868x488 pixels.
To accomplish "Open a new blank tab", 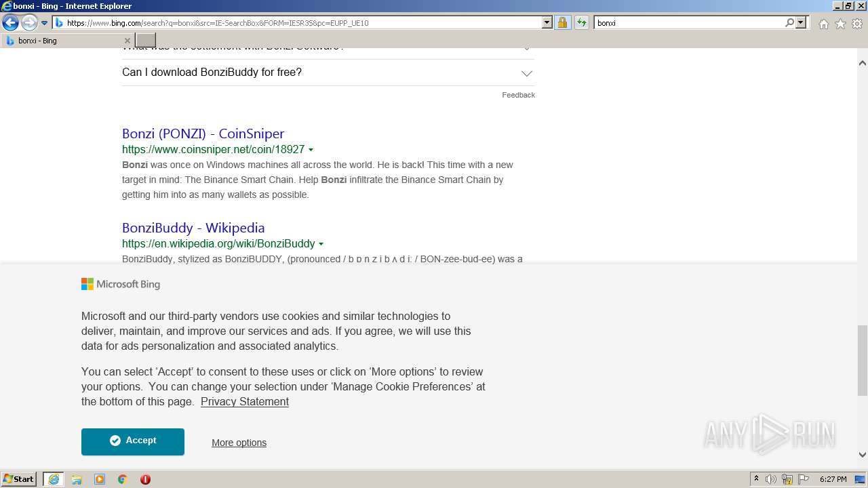I will [x=146, y=41].
